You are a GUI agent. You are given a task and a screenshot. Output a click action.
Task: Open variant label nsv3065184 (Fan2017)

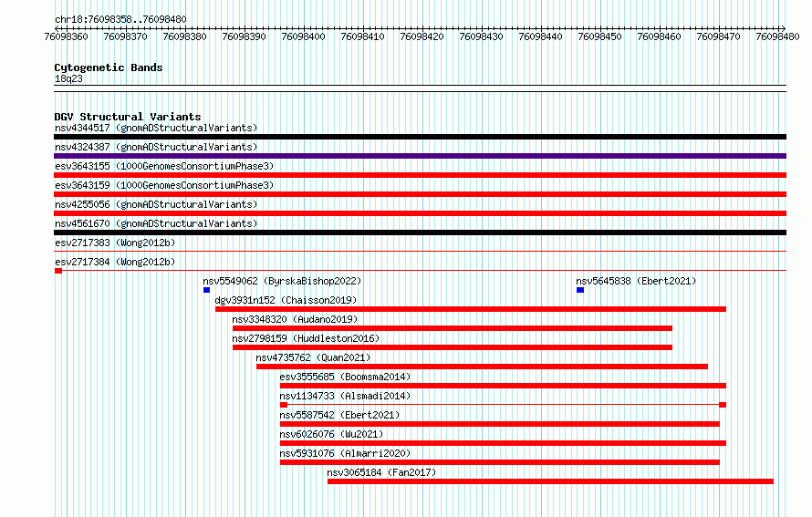(x=381, y=472)
